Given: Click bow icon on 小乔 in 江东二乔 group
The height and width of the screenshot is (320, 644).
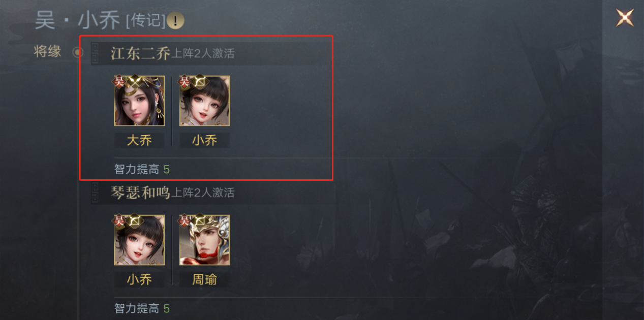Looking at the screenshot, I should pos(200,82).
